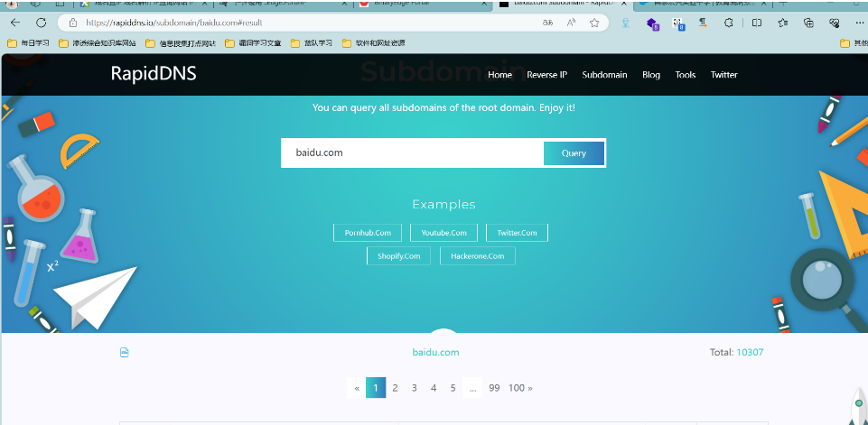Go to previous page with « arrow

[357, 388]
